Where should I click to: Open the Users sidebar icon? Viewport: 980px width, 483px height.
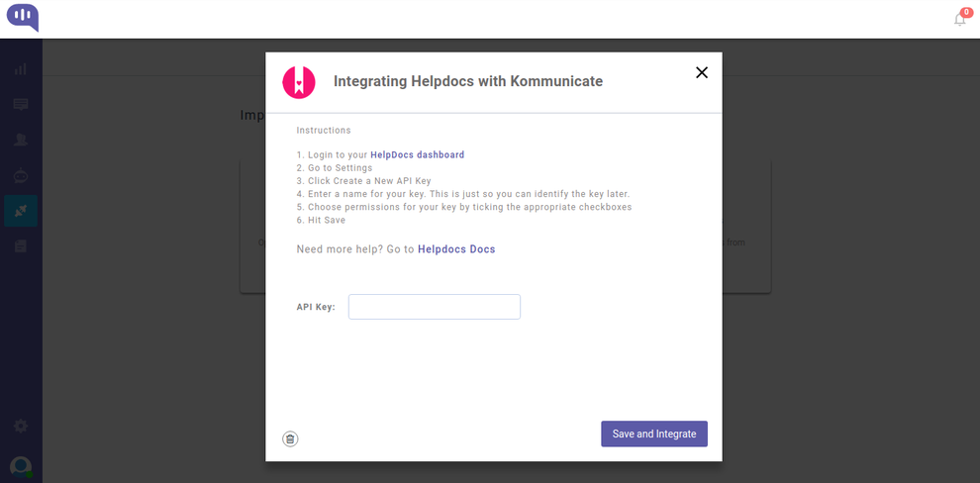(21, 140)
